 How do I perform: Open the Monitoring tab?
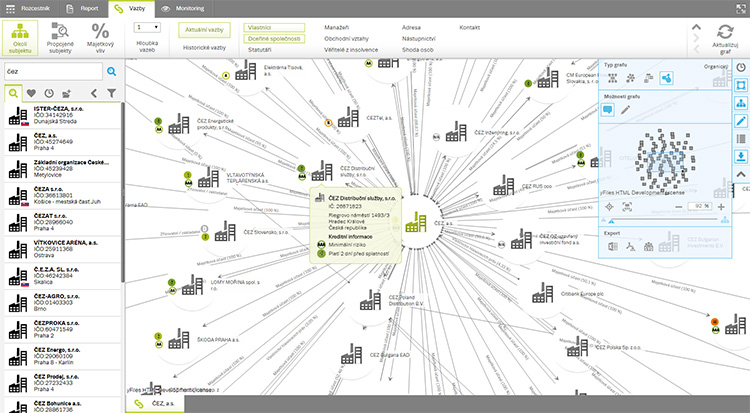pyautogui.click(x=183, y=9)
